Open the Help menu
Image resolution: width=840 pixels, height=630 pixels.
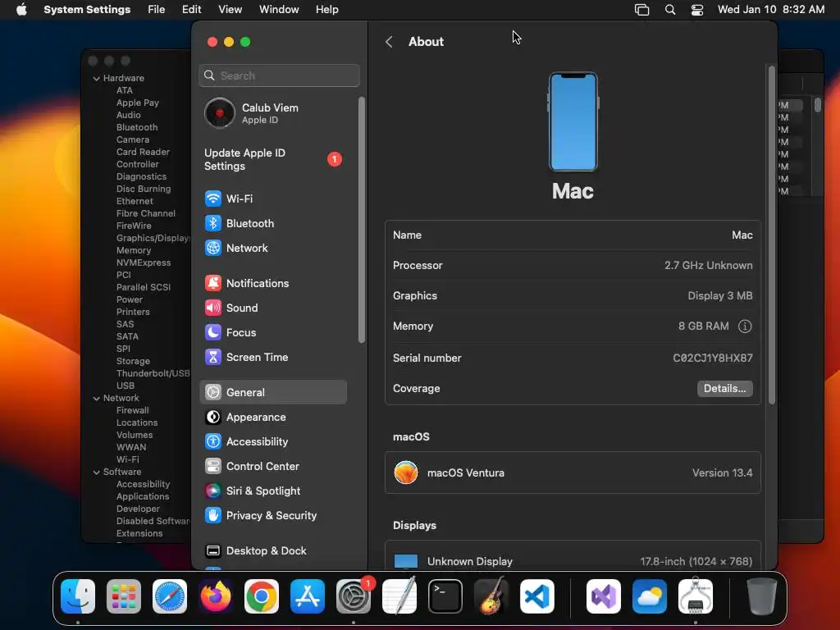326,9
